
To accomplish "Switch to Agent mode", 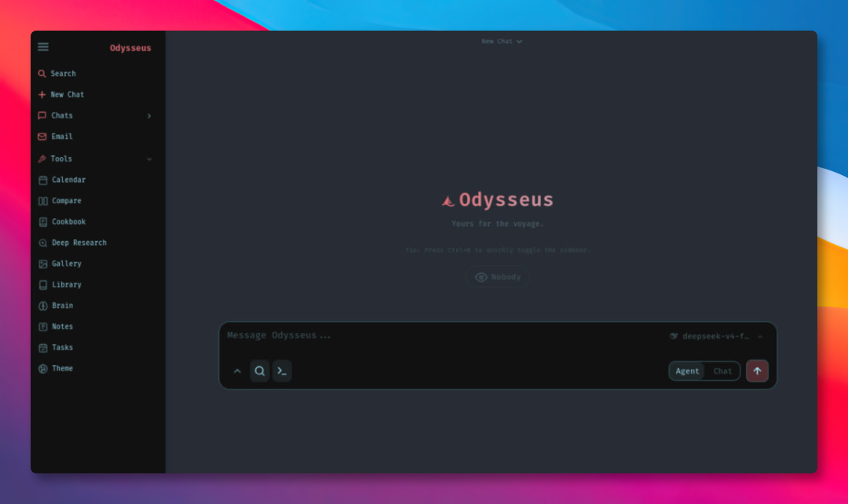I will (687, 371).
